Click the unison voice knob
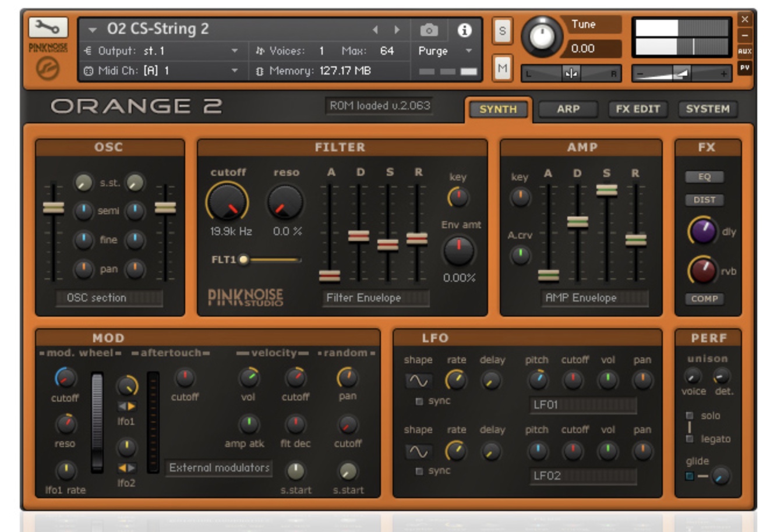The image size is (770, 532). click(x=693, y=377)
